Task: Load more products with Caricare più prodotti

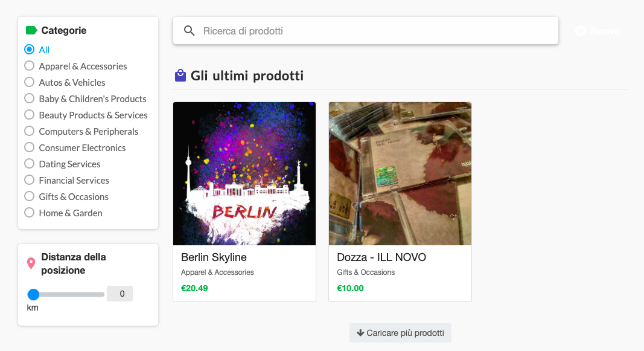Action: [400, 333]
